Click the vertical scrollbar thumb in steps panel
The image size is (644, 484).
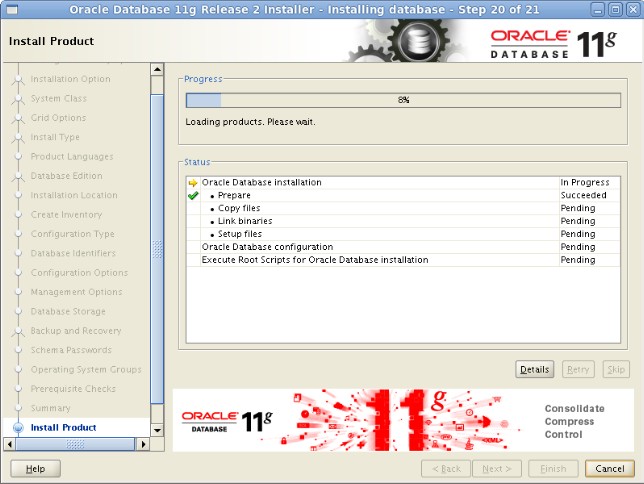[157, 249]
